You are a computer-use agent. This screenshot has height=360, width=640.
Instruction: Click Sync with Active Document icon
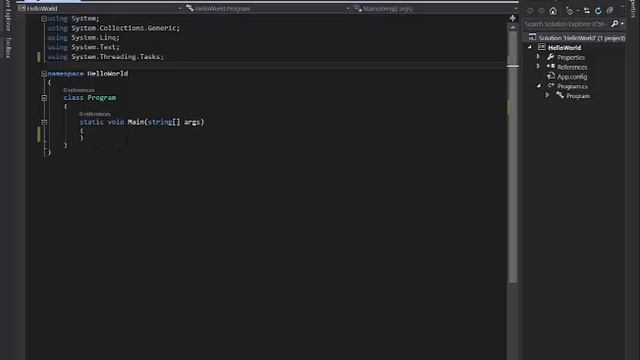587,11
